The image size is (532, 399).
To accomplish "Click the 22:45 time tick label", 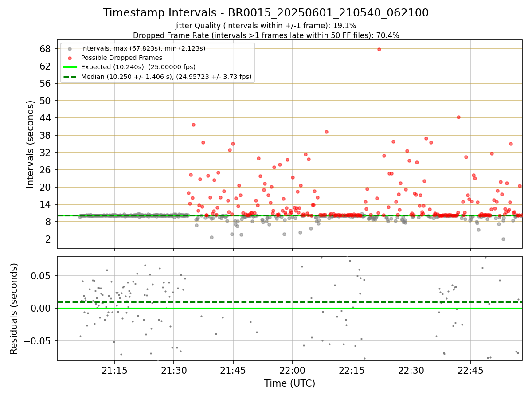I will pyautogui.click(x=471, y=370).
